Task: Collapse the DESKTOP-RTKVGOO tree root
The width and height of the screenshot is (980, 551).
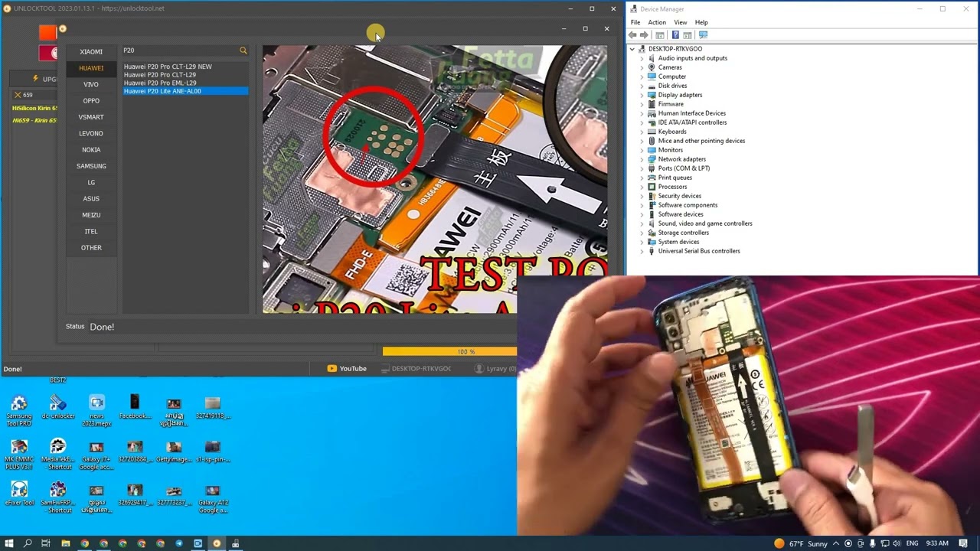Action: pos(632,49)
